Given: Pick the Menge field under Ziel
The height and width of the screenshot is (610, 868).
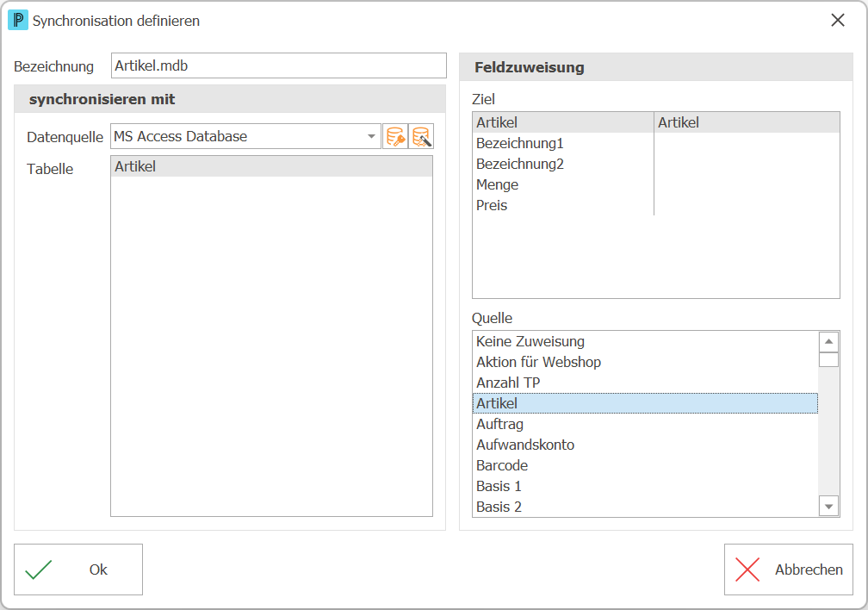Looking at the screenshot, I should [x=563, y=184].
